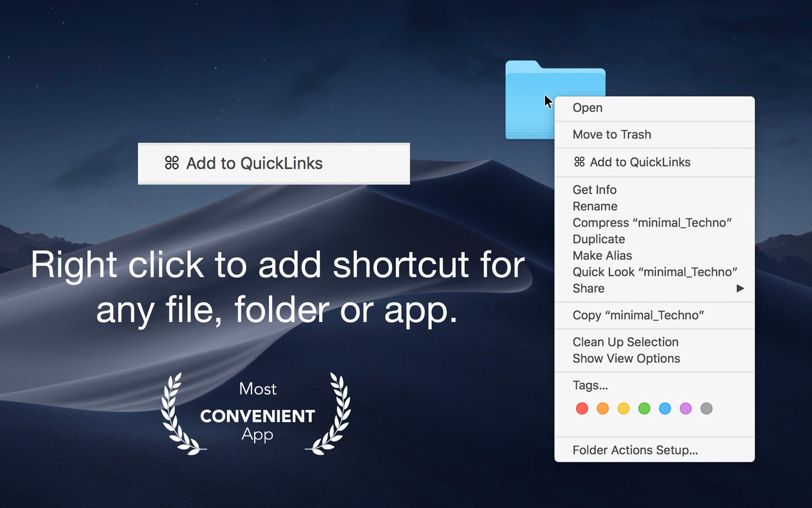The width and height of the screenshot is (812, 508).
Task: Select Make Alias
Action: tap(655, 256)
